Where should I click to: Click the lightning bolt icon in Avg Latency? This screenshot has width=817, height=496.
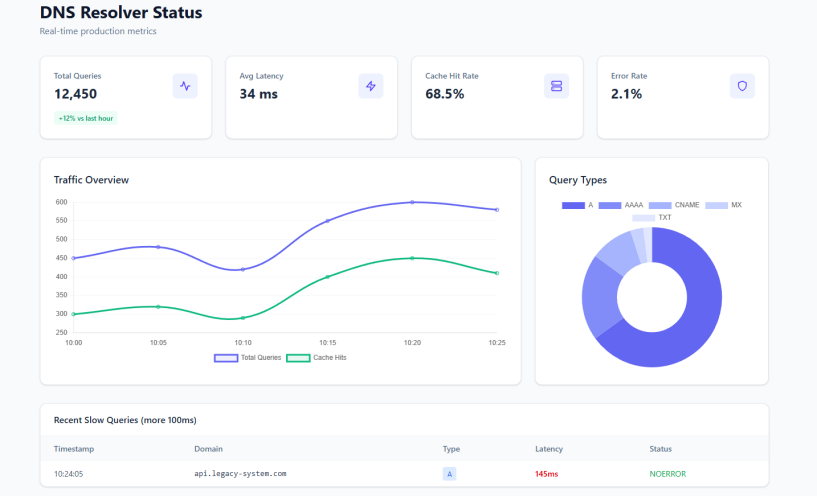coord(370,86)
